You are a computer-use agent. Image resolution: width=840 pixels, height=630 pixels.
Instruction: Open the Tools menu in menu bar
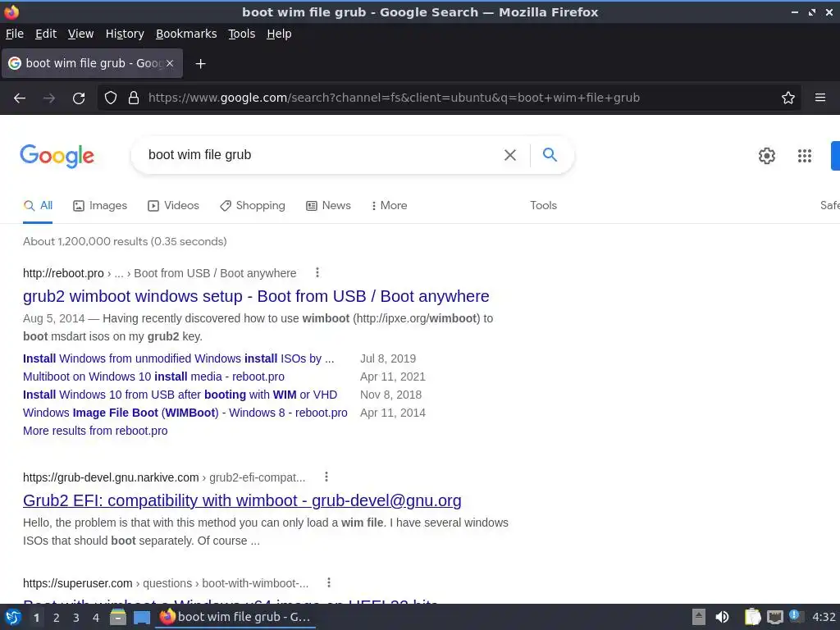pos(242,34)
